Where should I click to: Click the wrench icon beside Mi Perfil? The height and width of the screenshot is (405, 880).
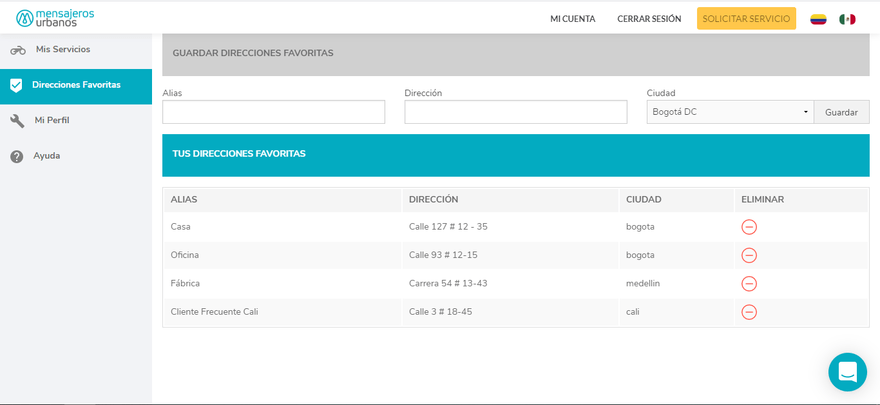click(17, 121)
